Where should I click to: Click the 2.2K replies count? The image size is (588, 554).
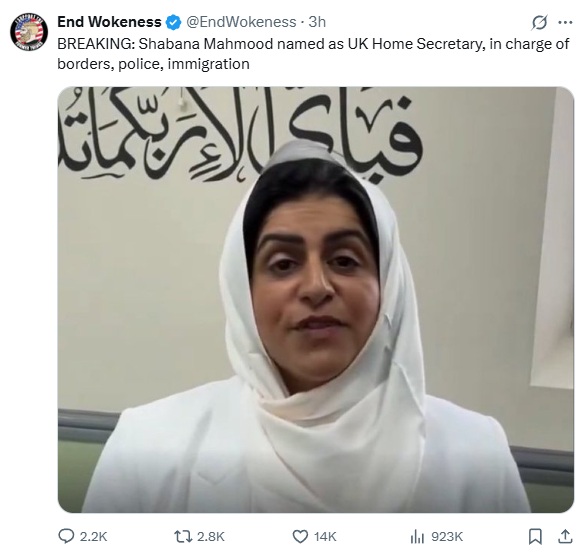[93, 537]
